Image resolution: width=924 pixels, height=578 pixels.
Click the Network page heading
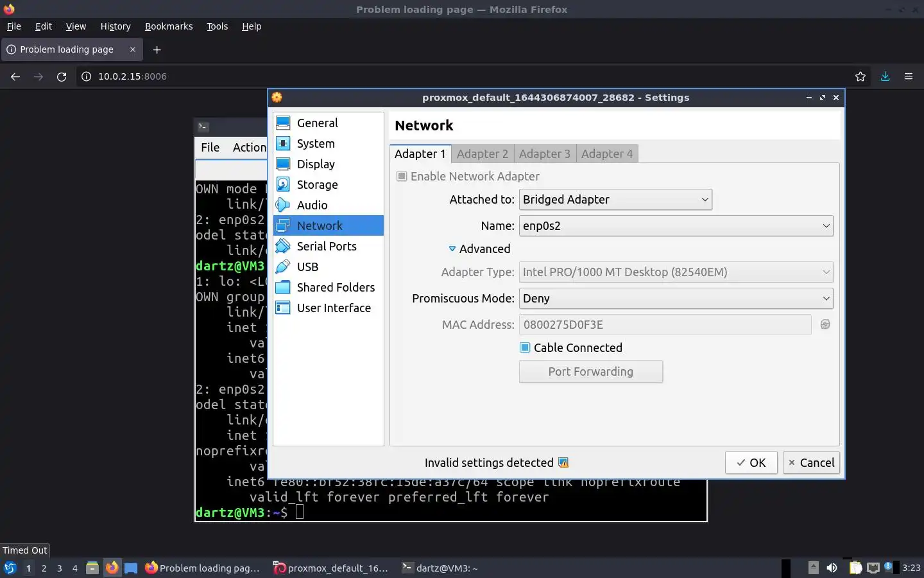(x=424, y=125)
